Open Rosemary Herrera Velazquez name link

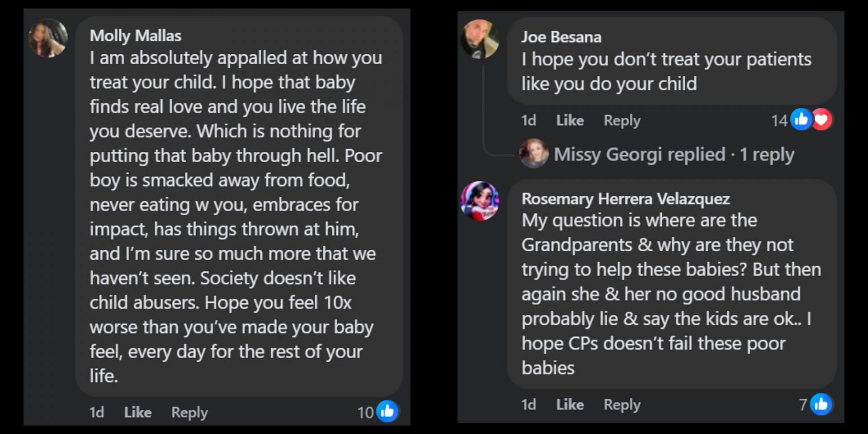tap(625, 198)
